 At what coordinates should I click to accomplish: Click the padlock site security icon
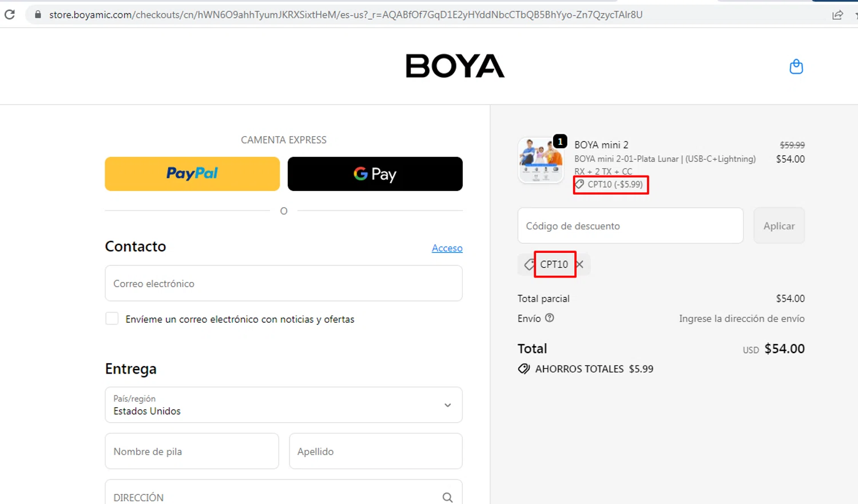pos(38,14)
